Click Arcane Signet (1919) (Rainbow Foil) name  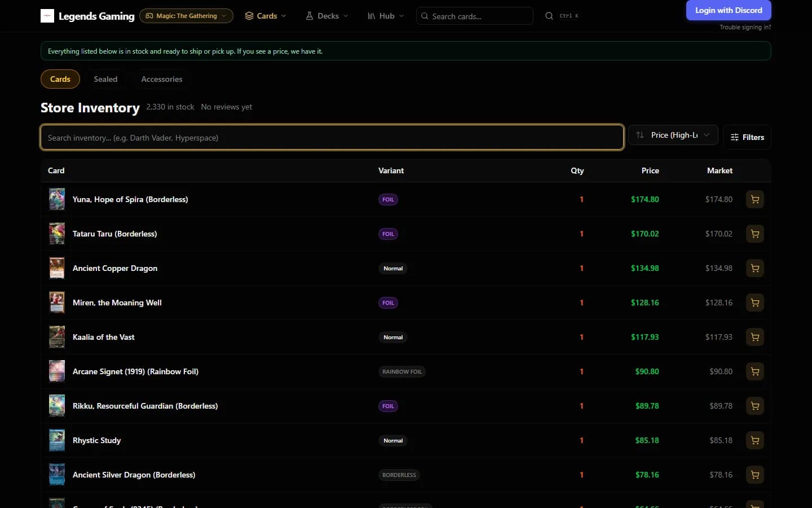pos(135,371)
